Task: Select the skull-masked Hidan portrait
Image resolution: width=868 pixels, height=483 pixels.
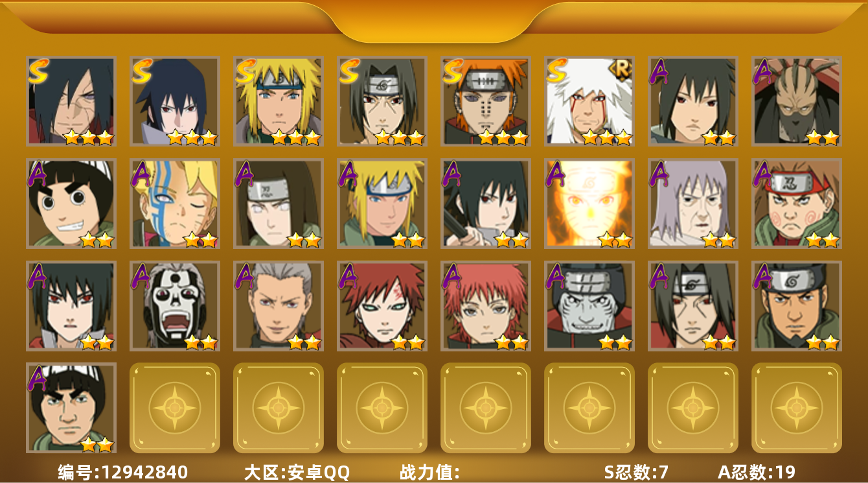Action: [175, 306]
